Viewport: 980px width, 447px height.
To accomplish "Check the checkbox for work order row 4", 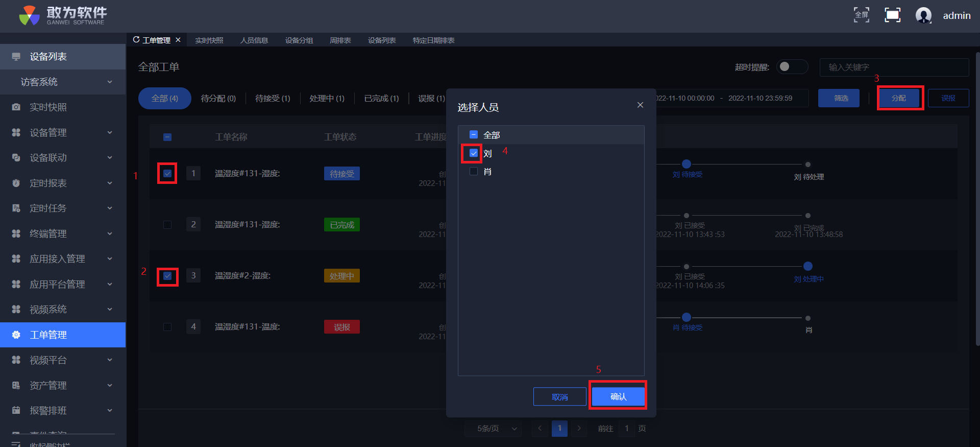I will pyautogui.click(x=167, y=327).
